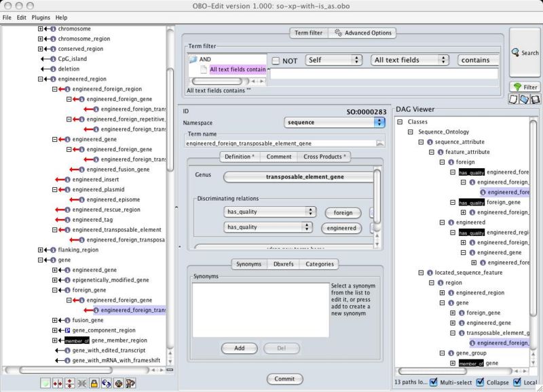Click the red arrow icon beside engineered_insert
This screenshot has width=543, height=392.
pos(60,180)
